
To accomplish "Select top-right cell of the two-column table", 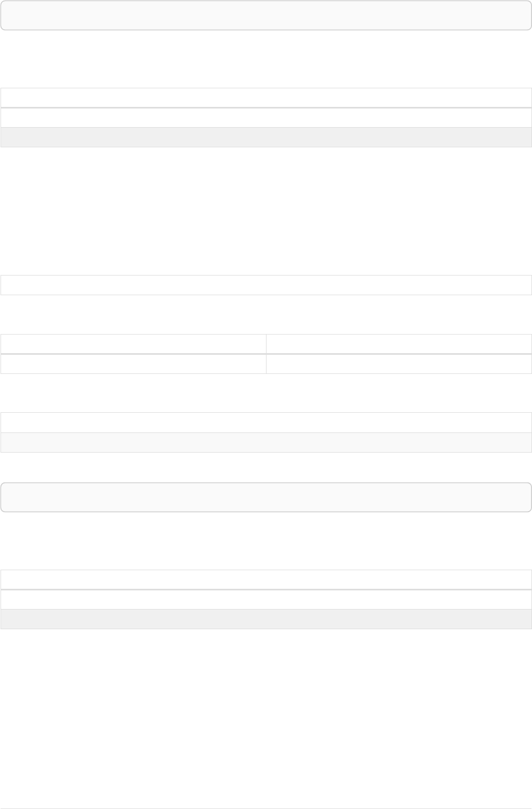I will [398, 344].
